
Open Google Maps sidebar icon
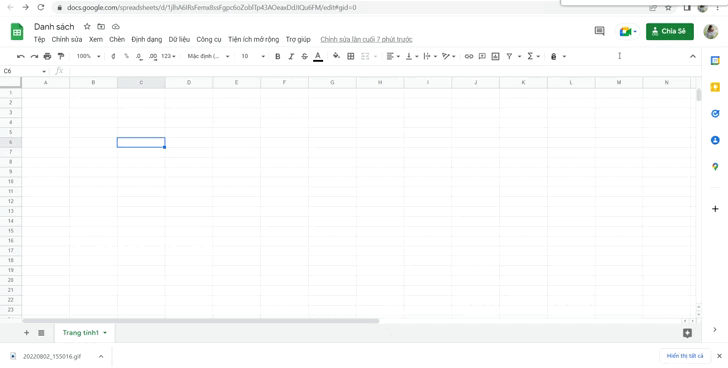(715, 167)
